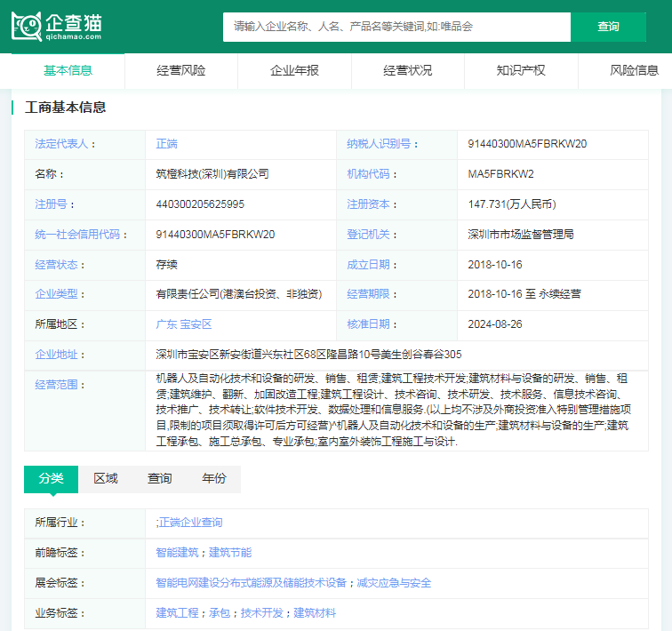Select establishment date 2018-10-16
Image resolution: width=672 pixels, height=631 pixels.
click(495, 265)
